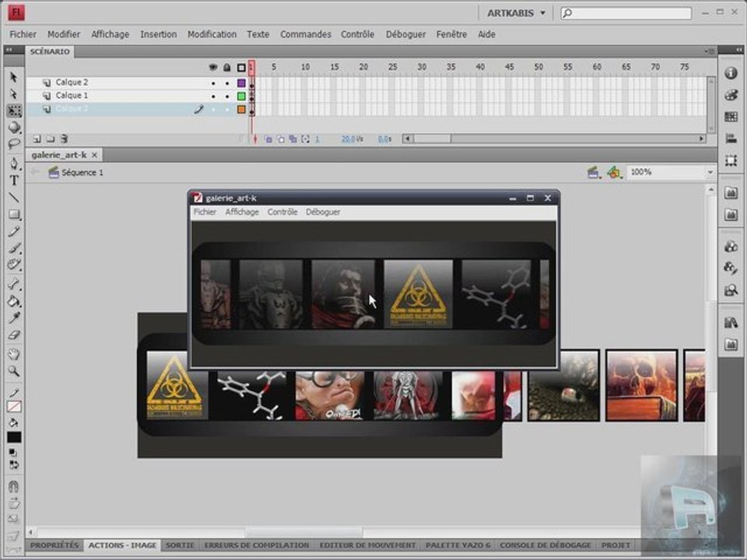Choose the Lasso tool

(14, 143)
